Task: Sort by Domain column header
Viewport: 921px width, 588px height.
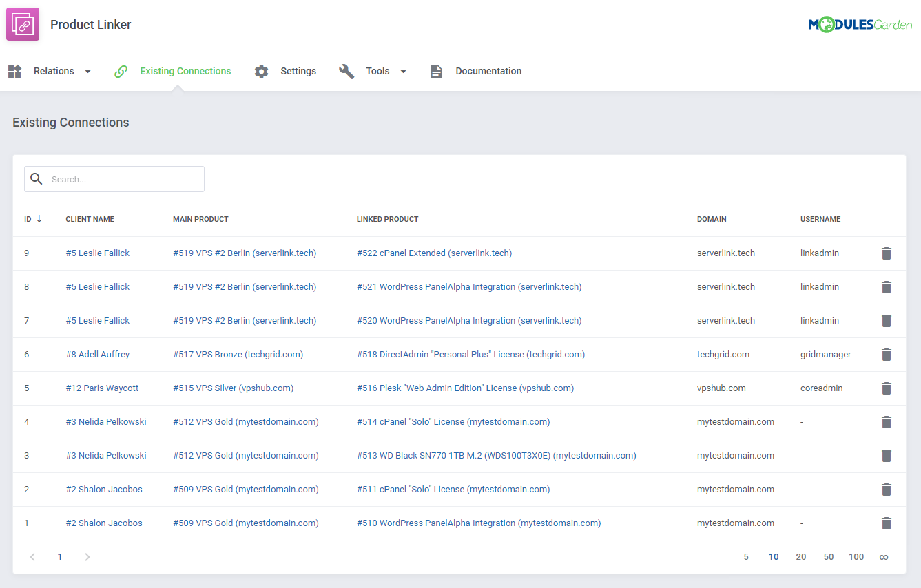Action: [712, 219]
